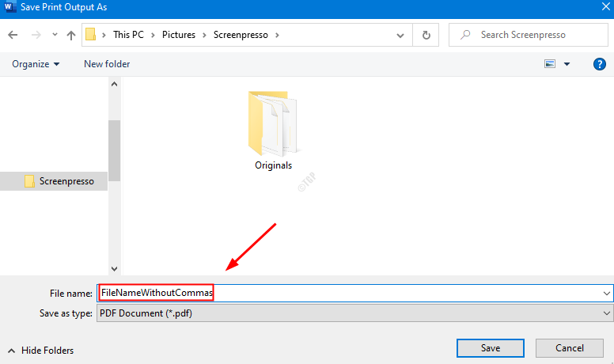Open the address bar history dropdown

click(x=400, y=36)
